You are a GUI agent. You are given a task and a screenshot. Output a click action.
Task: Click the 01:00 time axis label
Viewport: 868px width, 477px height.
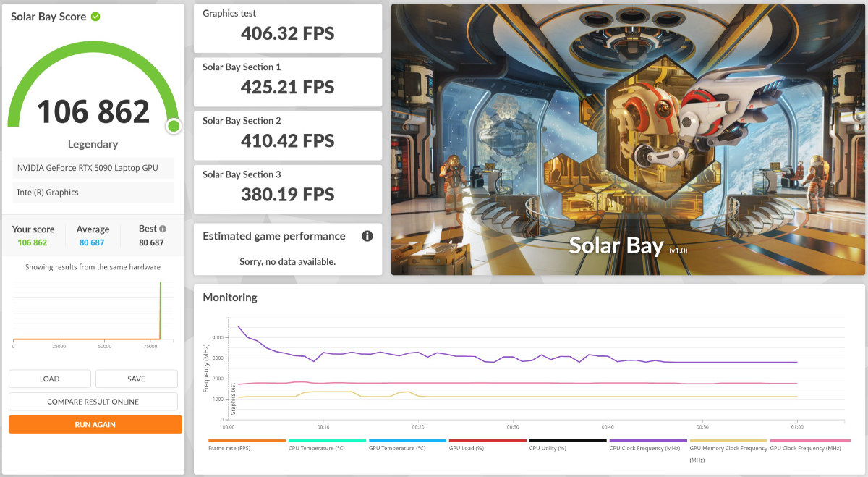(796, 426)
